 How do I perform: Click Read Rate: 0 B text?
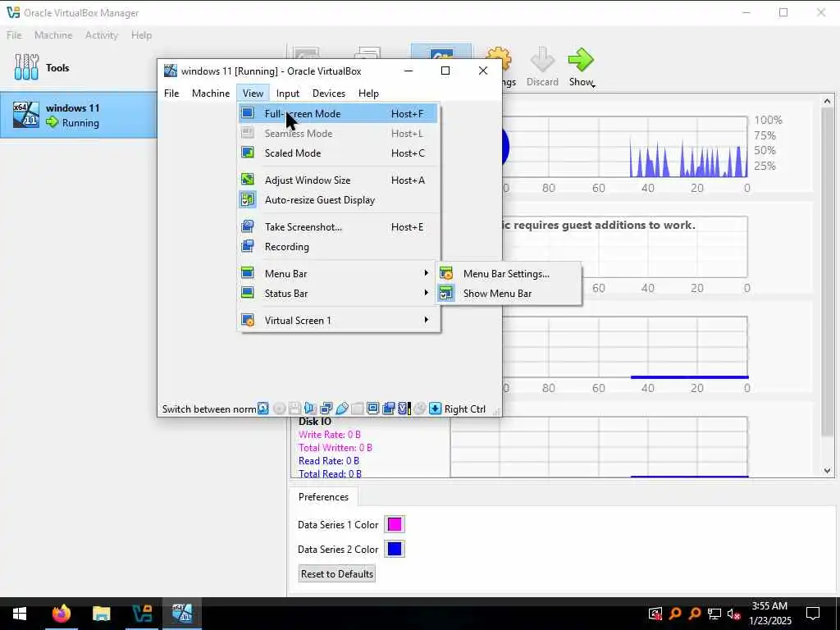coord(329,461)
